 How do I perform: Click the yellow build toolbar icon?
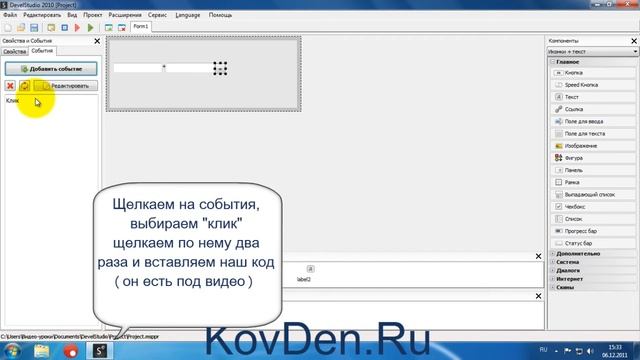[x=51, y=28]
